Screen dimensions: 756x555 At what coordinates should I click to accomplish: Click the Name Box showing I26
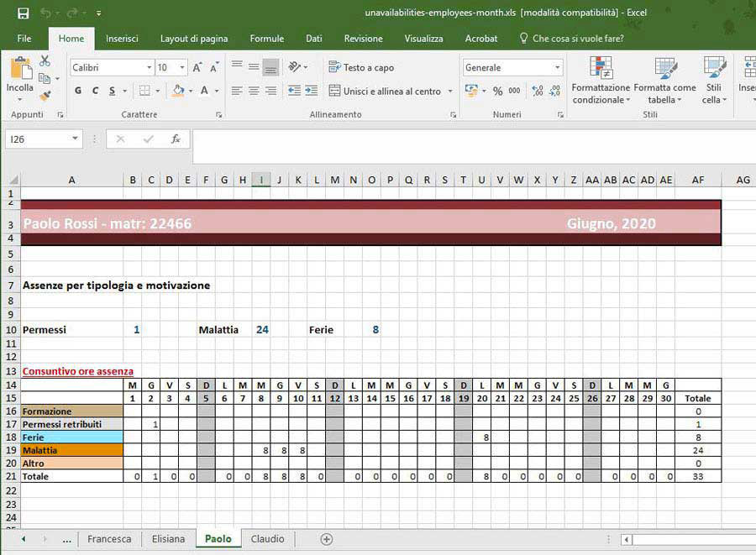pyautogui.click(x=44, y=139)
